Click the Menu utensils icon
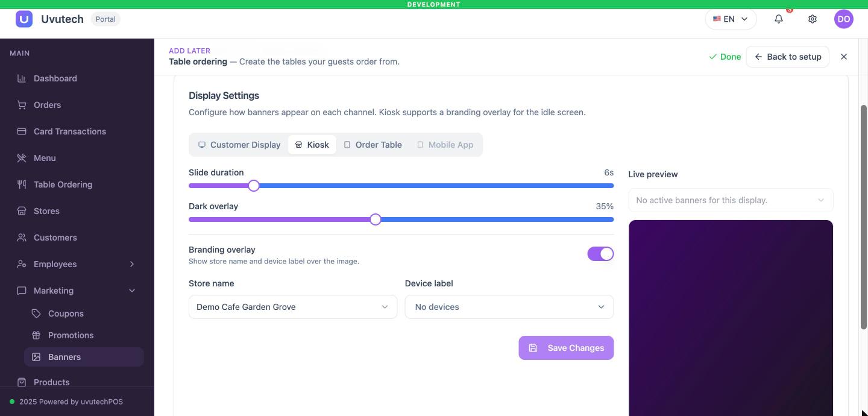This screenshot has height=416, width=868. tap(22, 158)
